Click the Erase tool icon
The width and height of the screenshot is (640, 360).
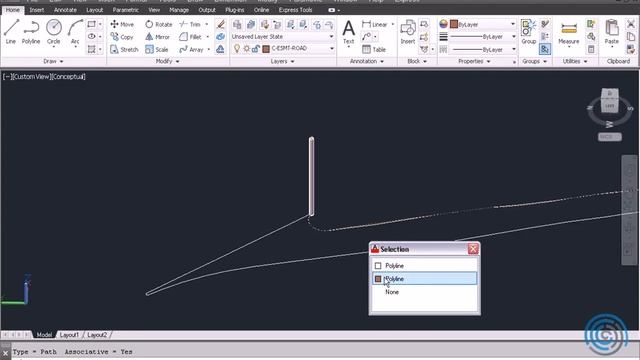tap(220, 24)
